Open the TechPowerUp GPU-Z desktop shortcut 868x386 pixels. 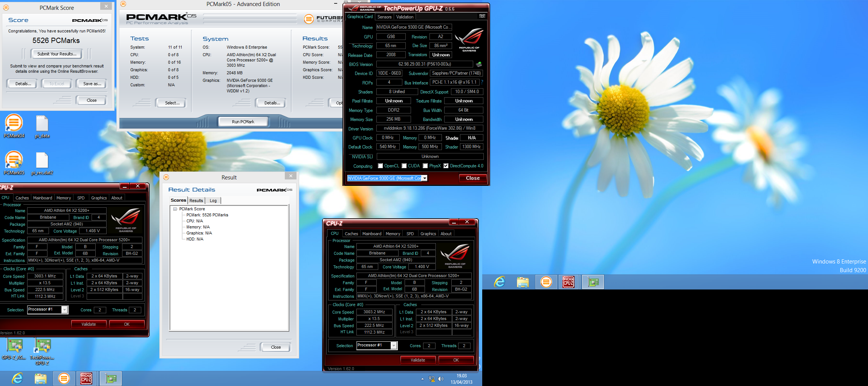point(42,352)
